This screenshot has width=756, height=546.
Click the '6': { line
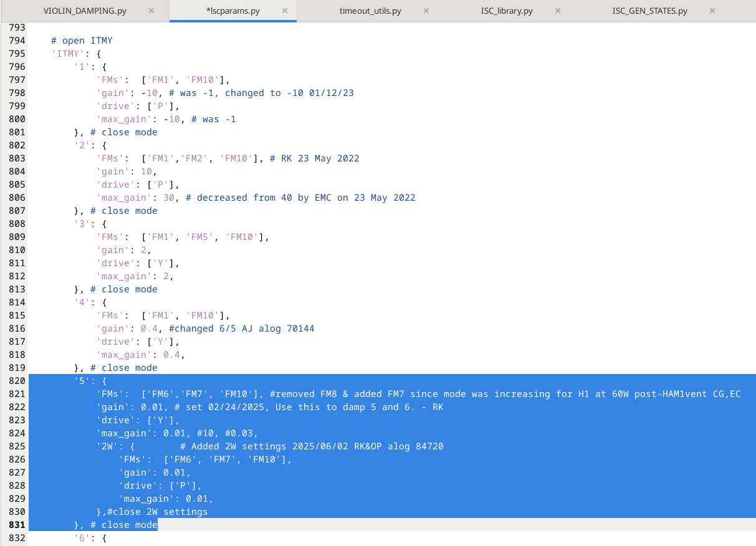pos(90,538)
